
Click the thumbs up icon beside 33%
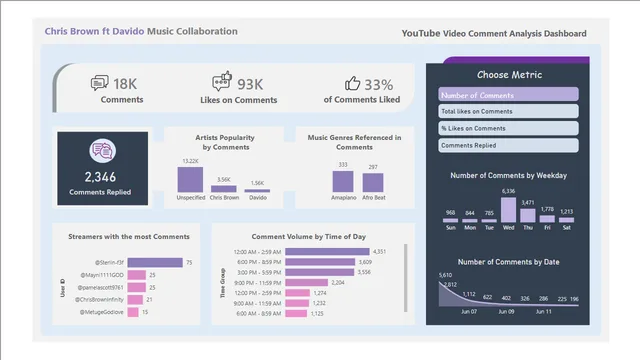352,83
